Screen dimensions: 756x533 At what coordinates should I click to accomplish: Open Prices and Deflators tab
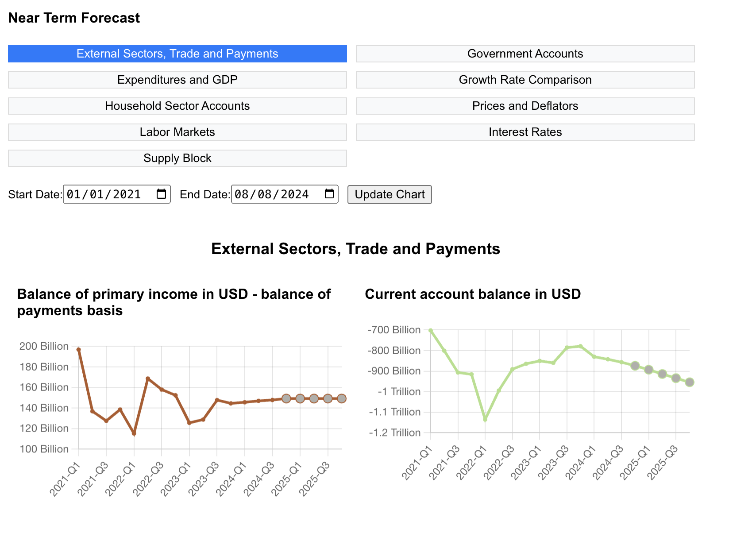[525, 106]
